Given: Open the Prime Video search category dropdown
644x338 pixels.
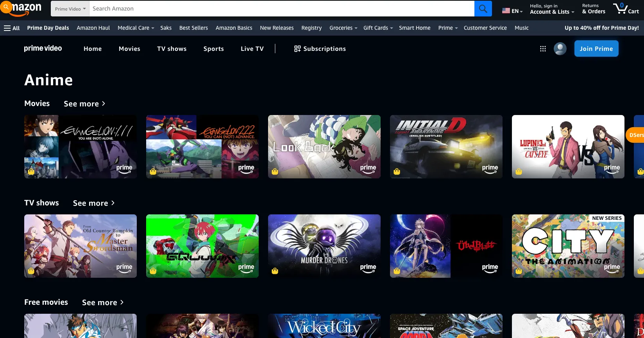Looking at the screenshot, I should point(70,9).
